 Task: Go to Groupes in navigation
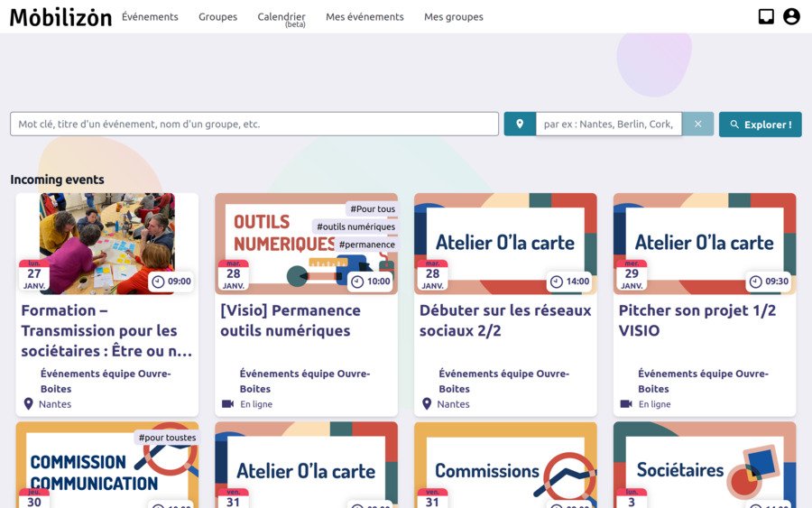click(x=217, y=17)
